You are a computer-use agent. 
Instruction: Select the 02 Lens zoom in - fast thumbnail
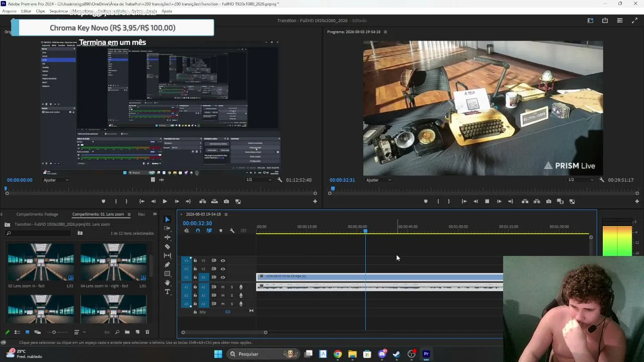point(41,262)
